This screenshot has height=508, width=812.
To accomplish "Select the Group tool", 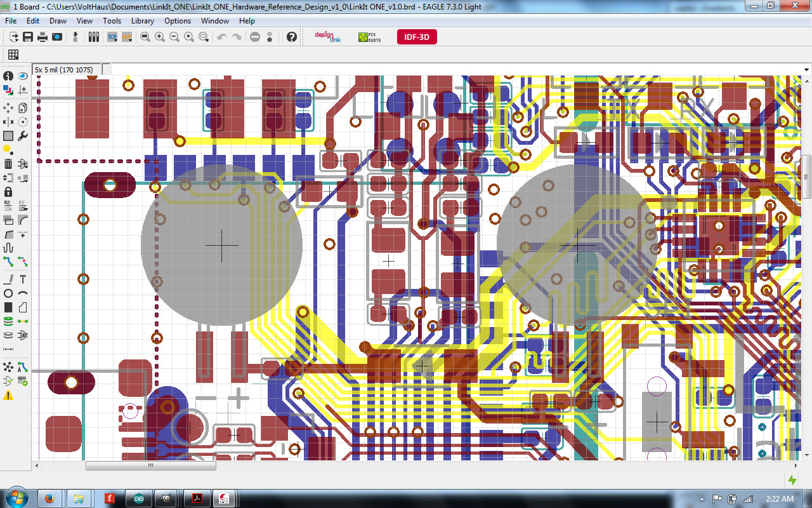I will 8,136.
